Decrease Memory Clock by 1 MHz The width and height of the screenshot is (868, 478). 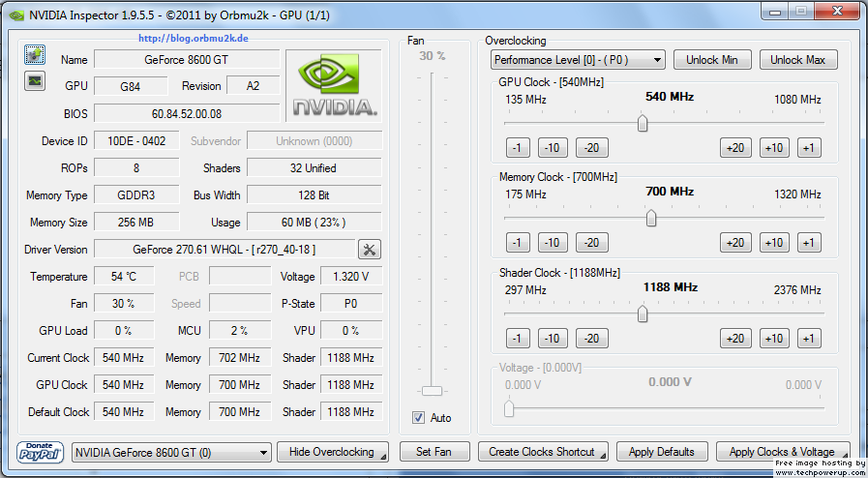[x=518, y=242]
